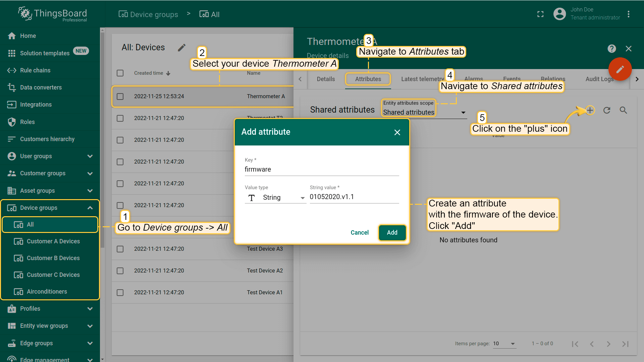
Task: Open the Value type String dropdown
Action: point(275,198)
